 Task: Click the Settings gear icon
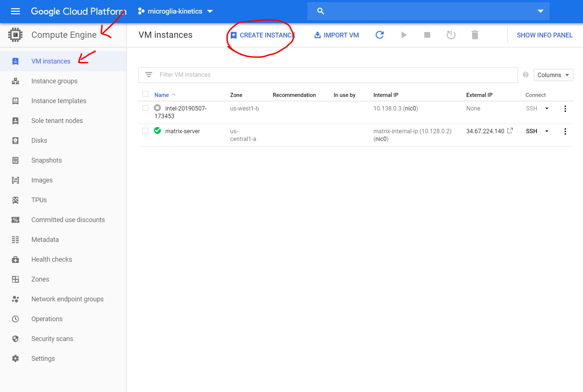[x=15, y=359]
